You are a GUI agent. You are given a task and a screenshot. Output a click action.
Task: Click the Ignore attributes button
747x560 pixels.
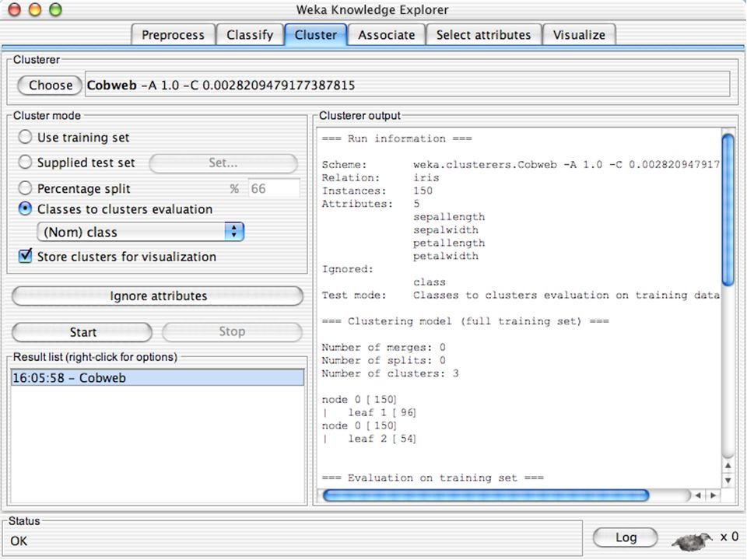click(x=158, y=296)
